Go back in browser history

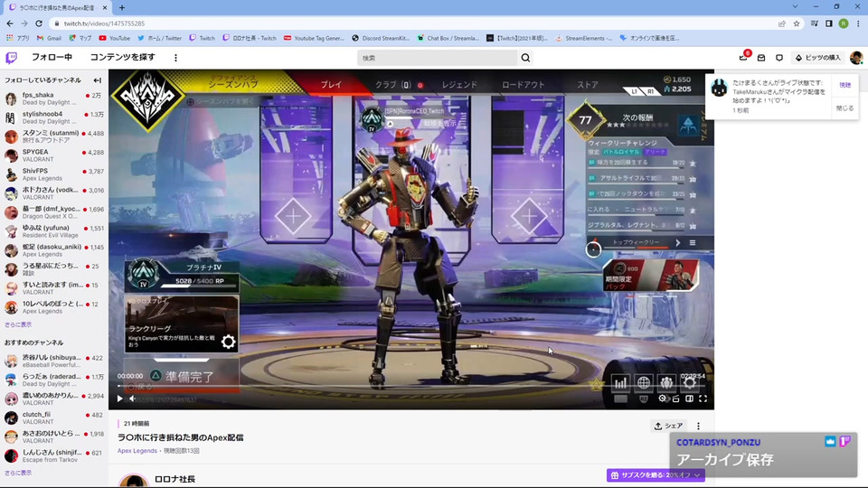click(x=10, y=23)
